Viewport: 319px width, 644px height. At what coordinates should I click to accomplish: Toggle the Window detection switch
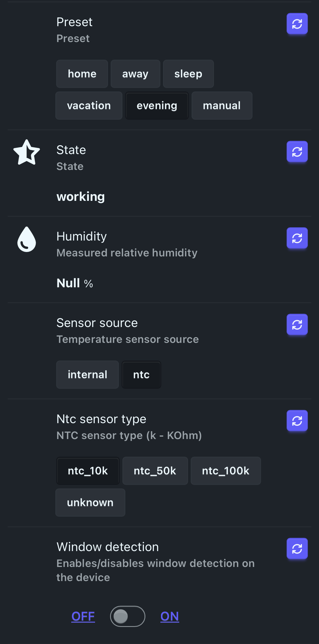(127, 616)
